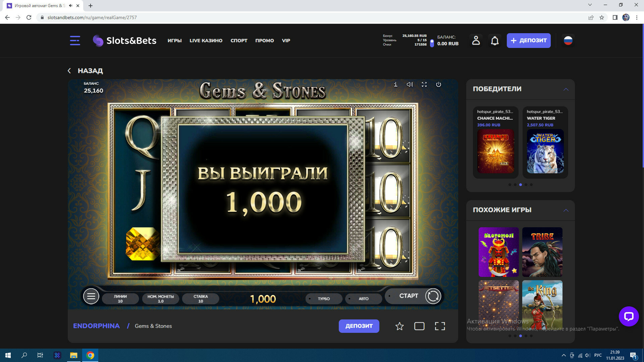Add game to favorites star

pyautogui.click(x=399, y=326)
